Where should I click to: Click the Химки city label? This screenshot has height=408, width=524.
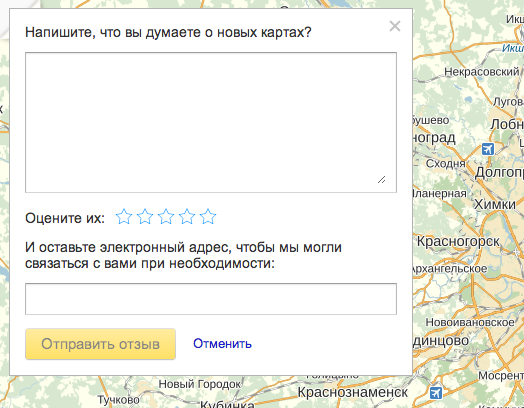[x=495, y=204]
